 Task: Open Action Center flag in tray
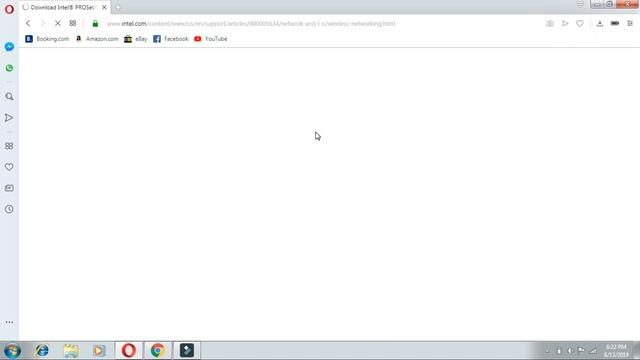tap(581, 351)
